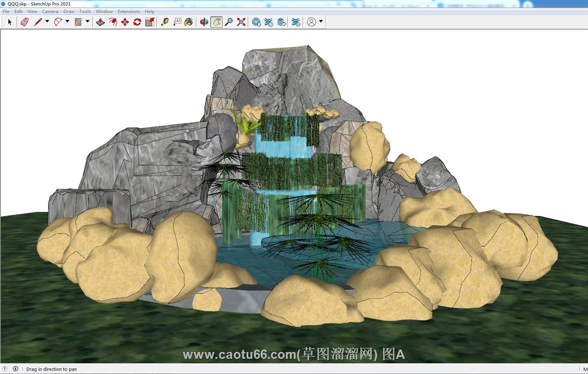
Task: Expand the Line tool dropdown arrow
Action: tap(47, 22)
